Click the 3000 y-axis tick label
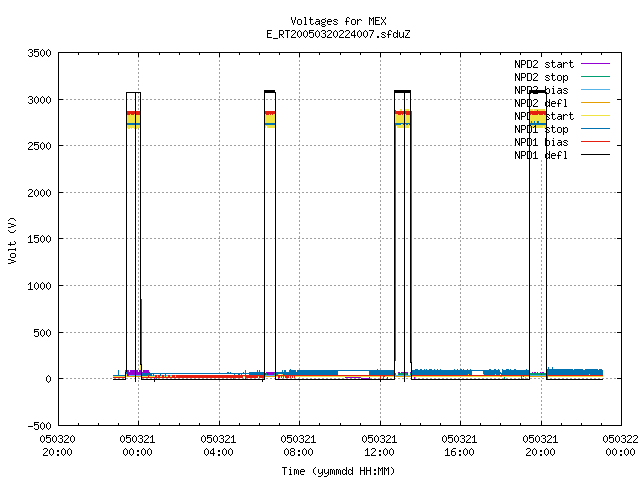The width and height of the screenshot is (640, 480). coord(39,100)
